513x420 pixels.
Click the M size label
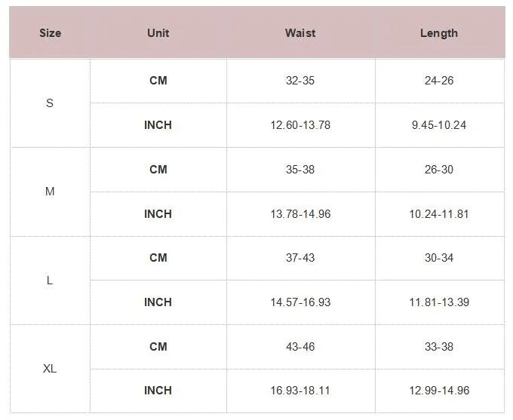coord(50,192)
